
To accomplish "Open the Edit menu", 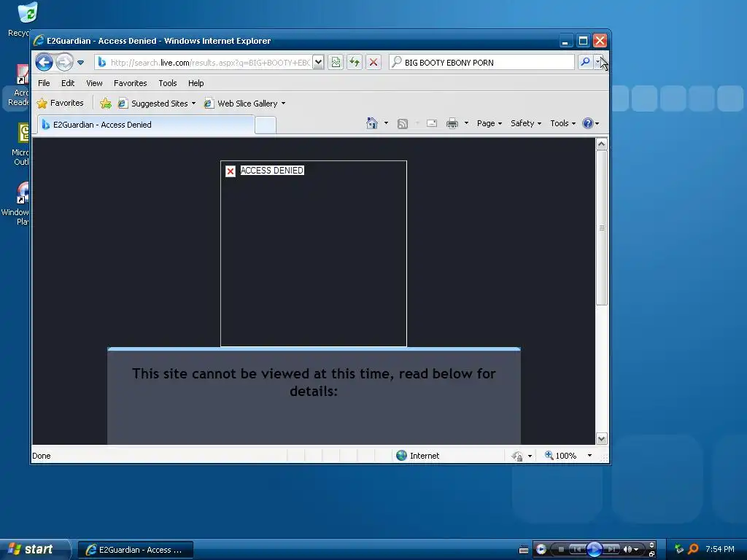I will (x=68, y=83).
